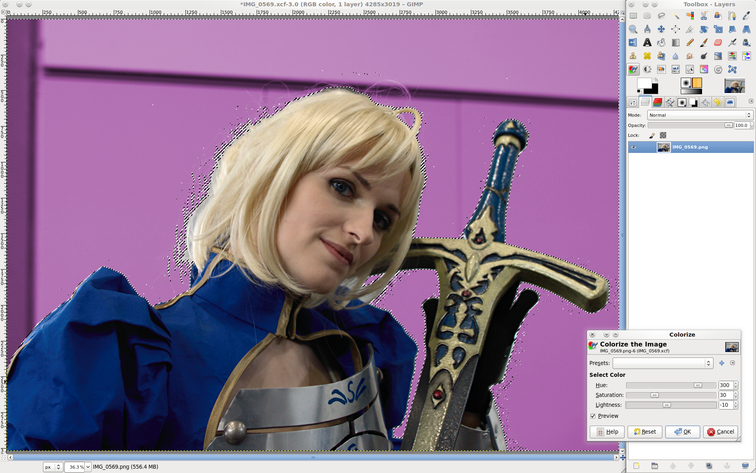Select the Foreground Select tool
756x473 pixels.
click(718, 15)
